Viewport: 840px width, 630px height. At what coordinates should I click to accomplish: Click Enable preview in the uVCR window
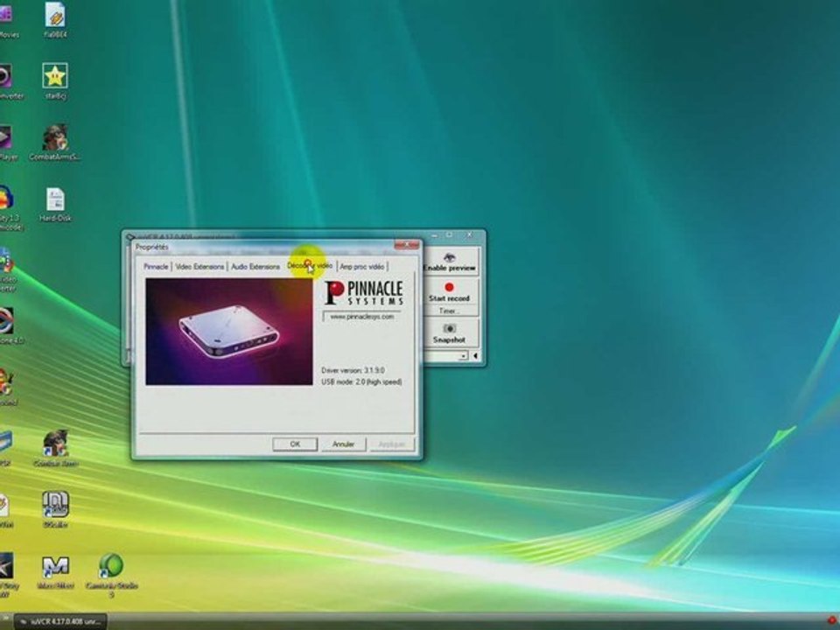(450, 262)
